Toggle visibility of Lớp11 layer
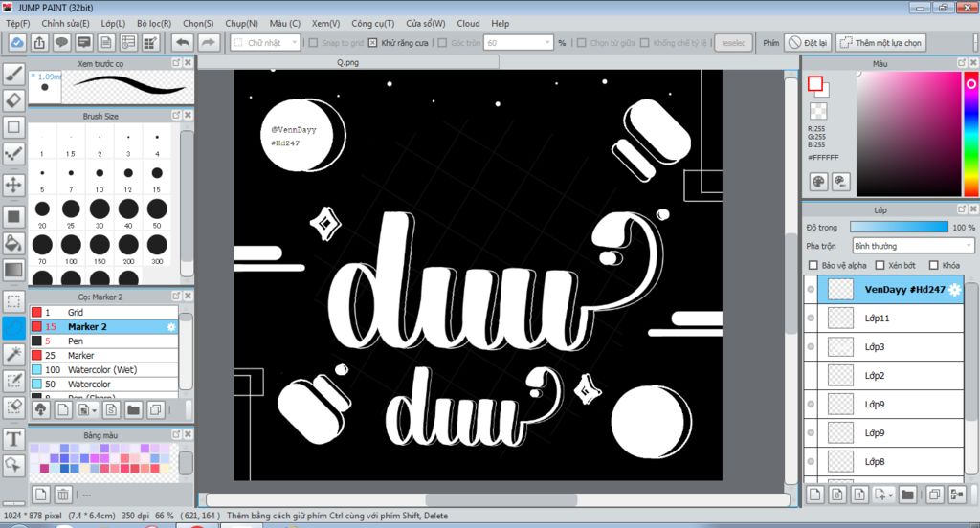The image size is (980, 528). (x=811, y=319)
